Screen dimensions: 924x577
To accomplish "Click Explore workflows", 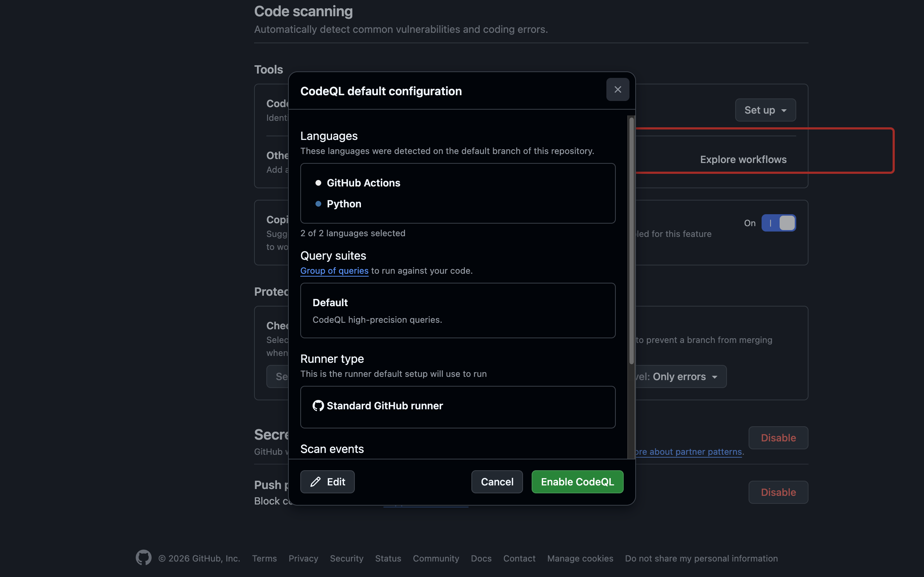I will point(743,159).
